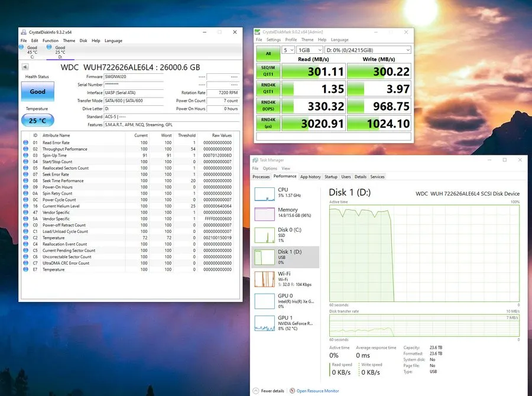Screen dimensions: 532x396
Task: Select GPU 1 NVIDIA GeForce entry
Action: coord(286,323)
